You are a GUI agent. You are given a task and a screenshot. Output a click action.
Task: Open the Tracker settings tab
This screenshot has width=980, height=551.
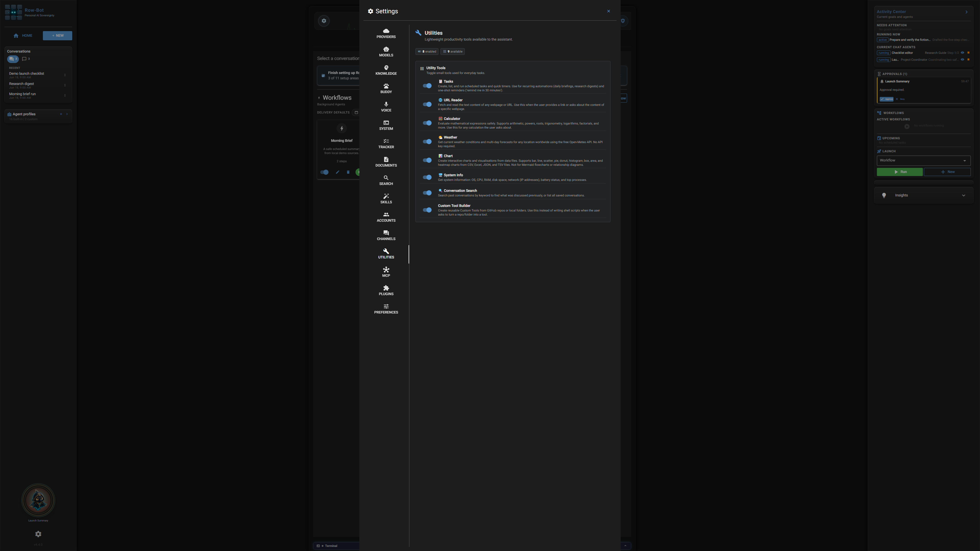point(386,144)
